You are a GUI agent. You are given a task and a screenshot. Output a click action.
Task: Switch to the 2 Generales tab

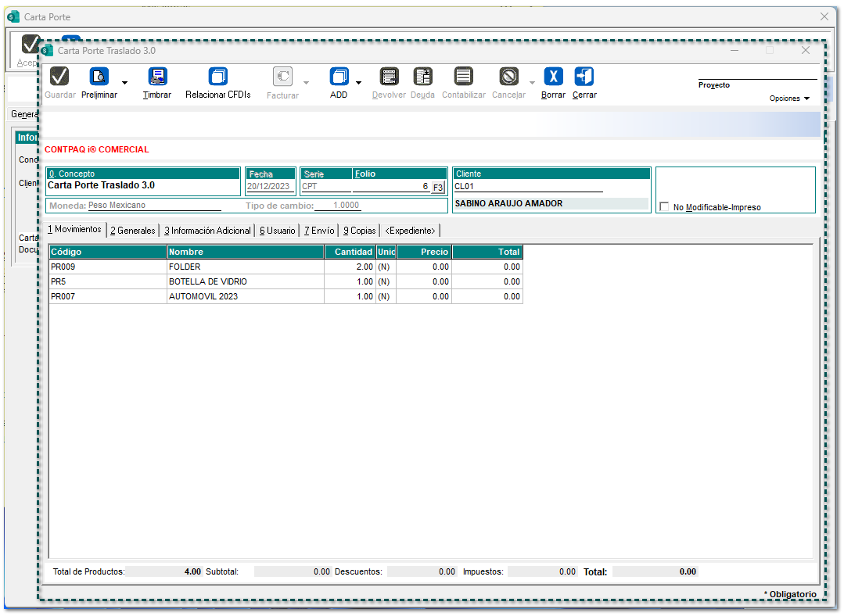[x=132, y=231]
